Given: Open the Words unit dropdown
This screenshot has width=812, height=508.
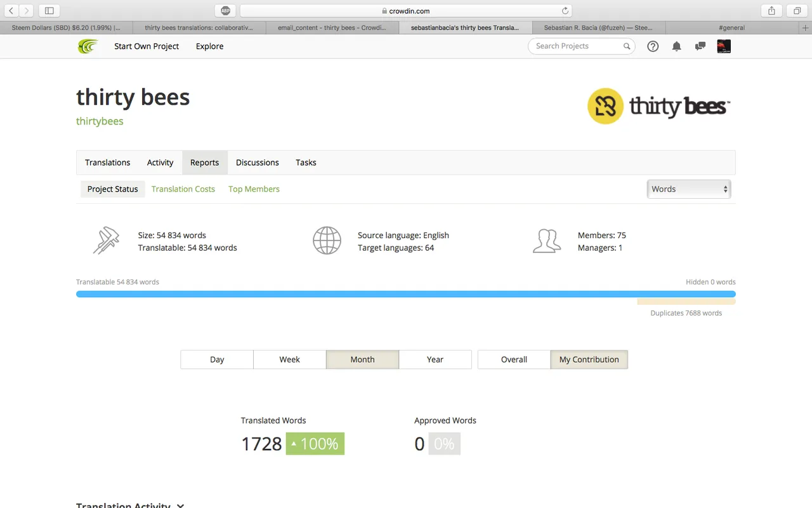Looking at the screenshot, I should point(689,189).
